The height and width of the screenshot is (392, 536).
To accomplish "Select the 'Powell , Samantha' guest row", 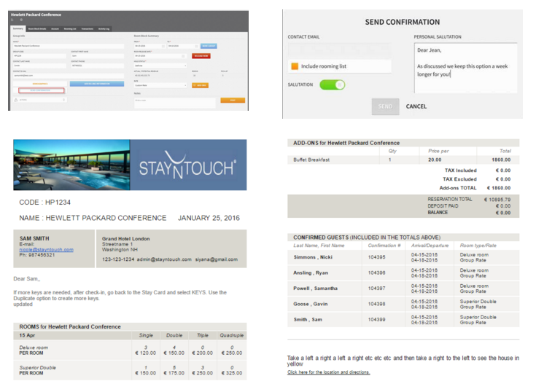I will [403, 289].
